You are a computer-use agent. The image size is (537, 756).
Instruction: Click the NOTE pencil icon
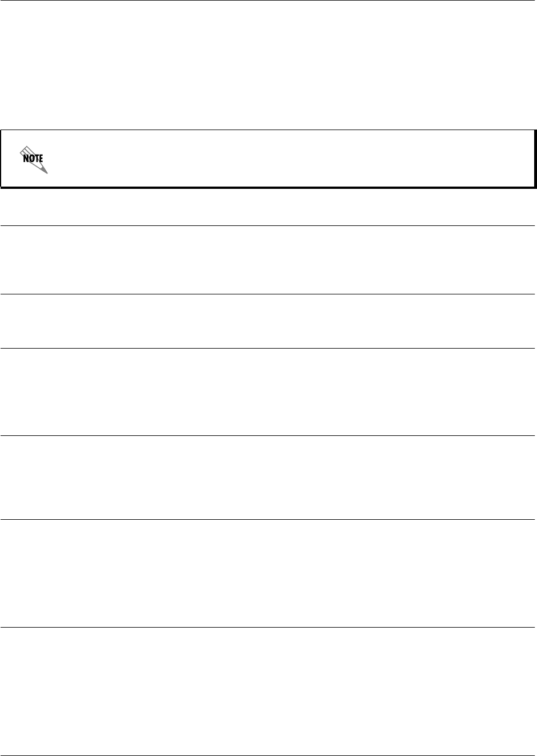34,159
